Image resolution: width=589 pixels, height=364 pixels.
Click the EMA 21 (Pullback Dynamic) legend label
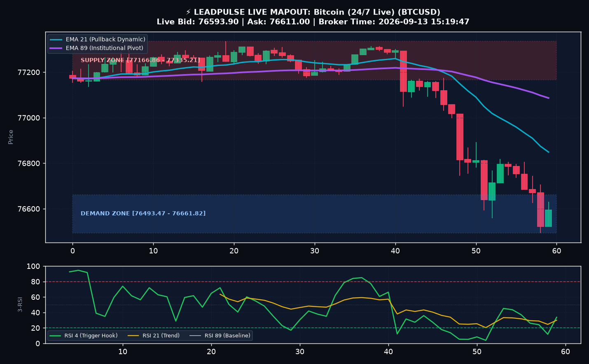pos(105,40)
